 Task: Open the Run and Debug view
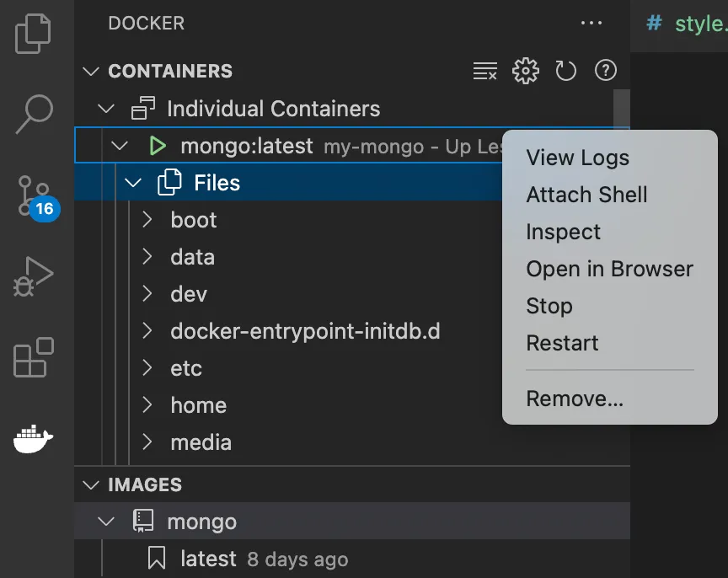click(34, 276)
